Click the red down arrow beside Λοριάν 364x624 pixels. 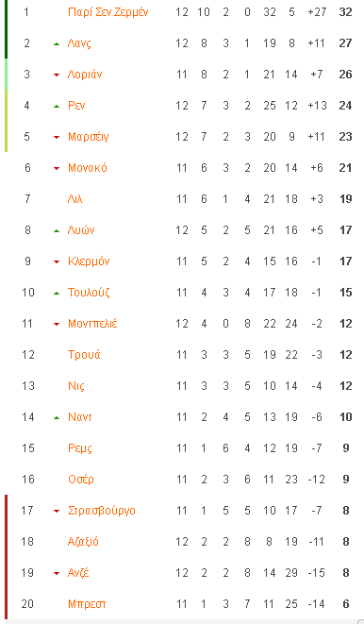[x=57, y=75]
